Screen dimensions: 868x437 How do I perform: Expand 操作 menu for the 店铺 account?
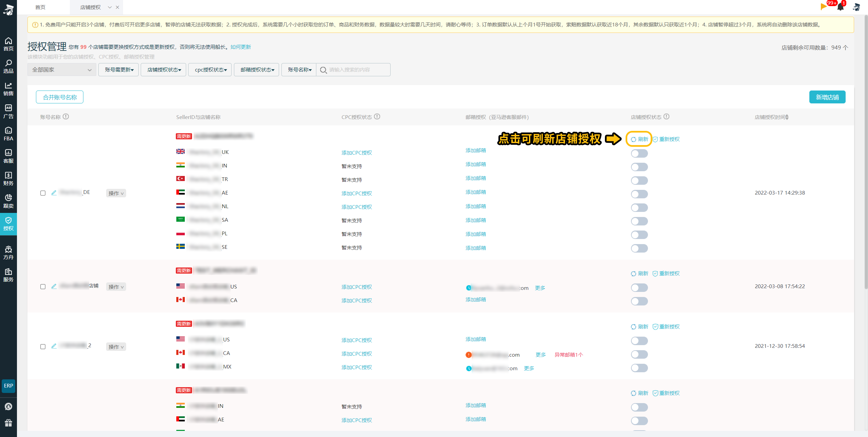click(x=116, y=287)
